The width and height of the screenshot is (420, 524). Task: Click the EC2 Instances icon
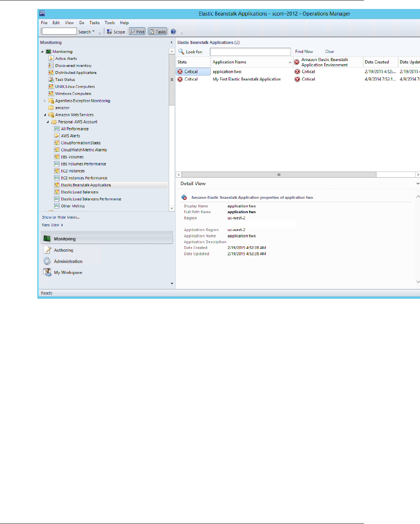pos(57,171)
